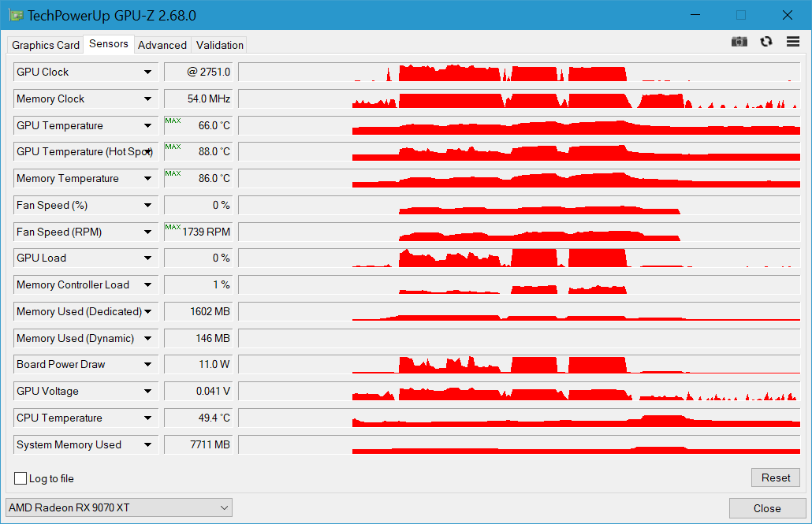The width and height of the screenshot is (812, 524).
Task: Click the GPU Voltage history graph
Action: pos(520,392)
